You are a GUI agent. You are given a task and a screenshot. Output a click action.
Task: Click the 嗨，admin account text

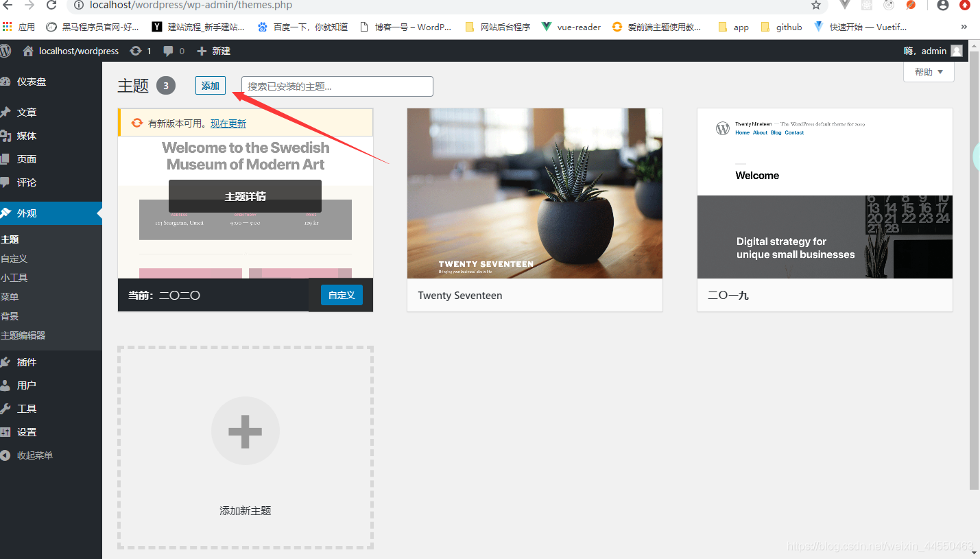pyautogui.click(x=925, y=51)
